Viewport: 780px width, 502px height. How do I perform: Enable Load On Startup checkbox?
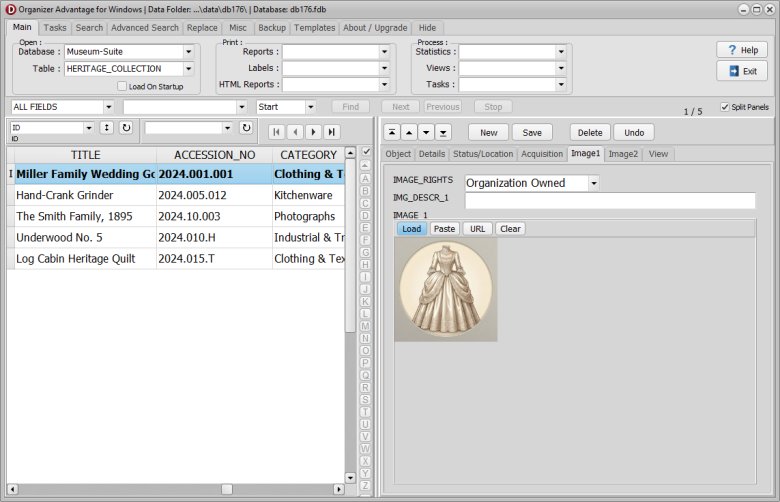pyautogui.click(x=122, y=87)
